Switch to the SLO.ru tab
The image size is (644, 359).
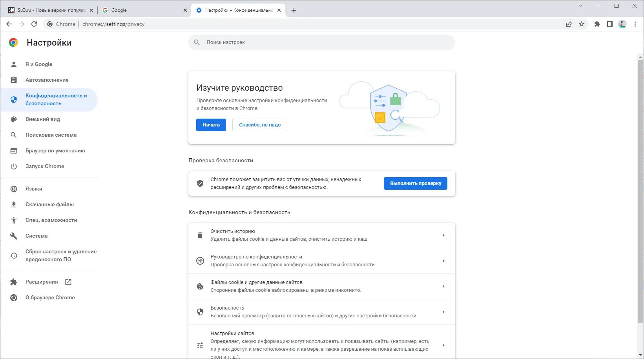50,10
